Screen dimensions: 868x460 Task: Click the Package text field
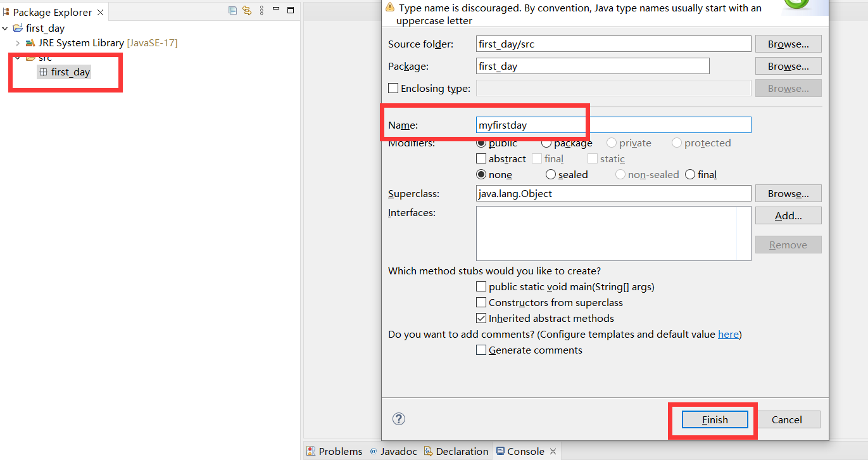(x=593, y=66)
